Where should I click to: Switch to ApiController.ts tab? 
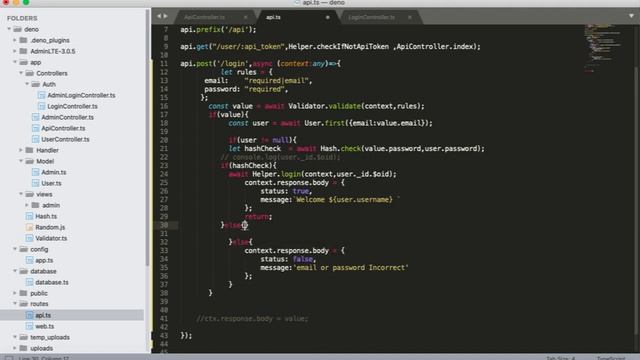pyautogui.click(x=204, y=17)
